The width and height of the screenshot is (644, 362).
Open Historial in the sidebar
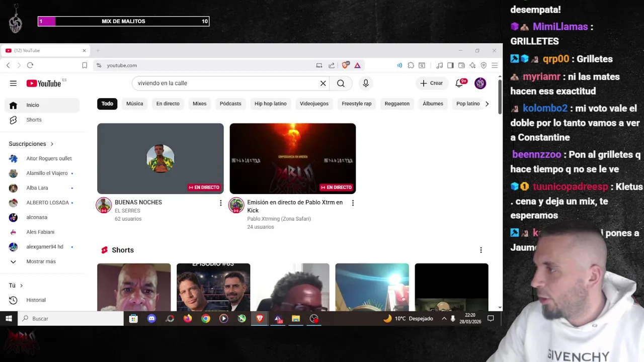[42, 300]
